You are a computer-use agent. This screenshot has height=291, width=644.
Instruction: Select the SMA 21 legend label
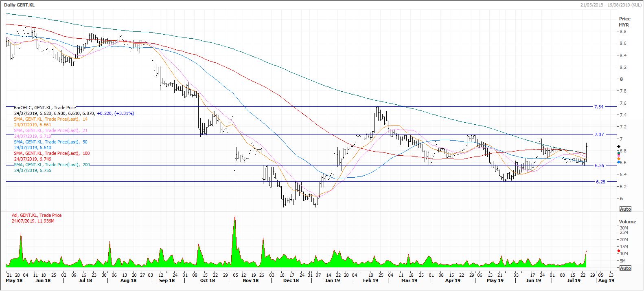[50, 130]
